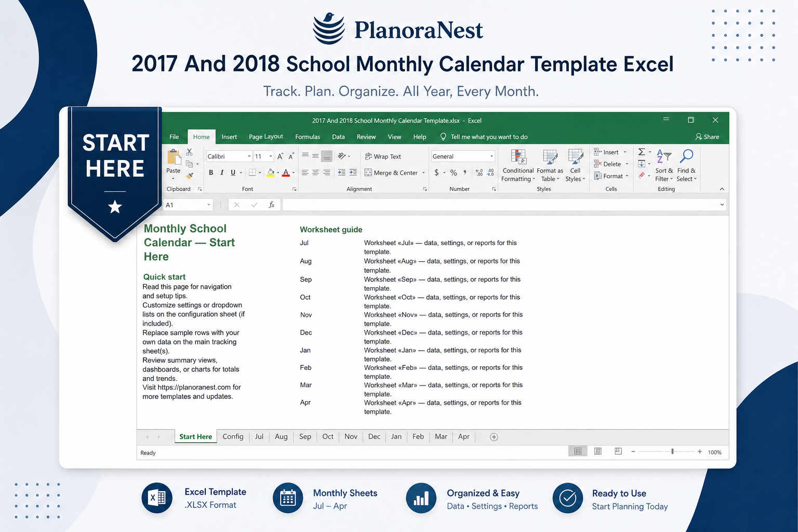Click the Name Box showing A1

tap(188, 205)
